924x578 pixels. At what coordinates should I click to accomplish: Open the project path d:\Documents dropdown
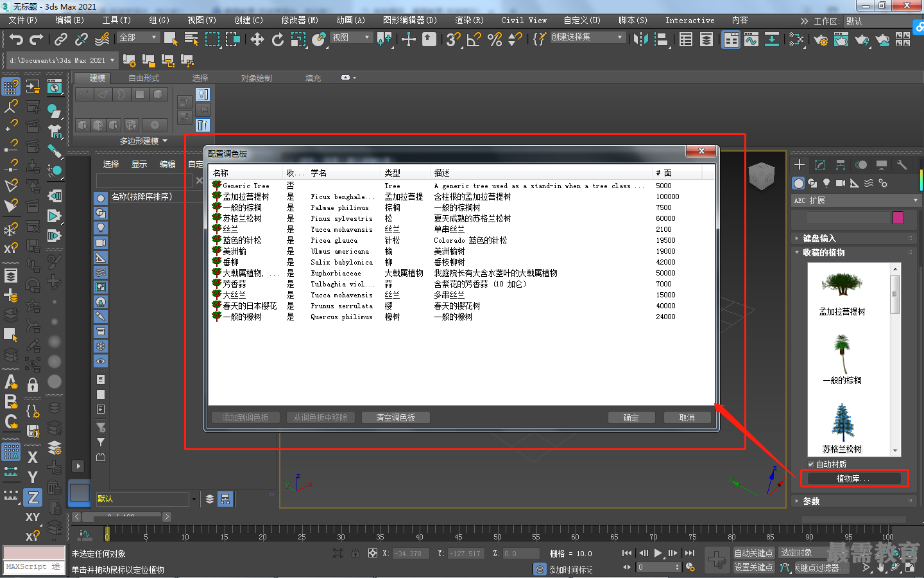coord(62,60)
